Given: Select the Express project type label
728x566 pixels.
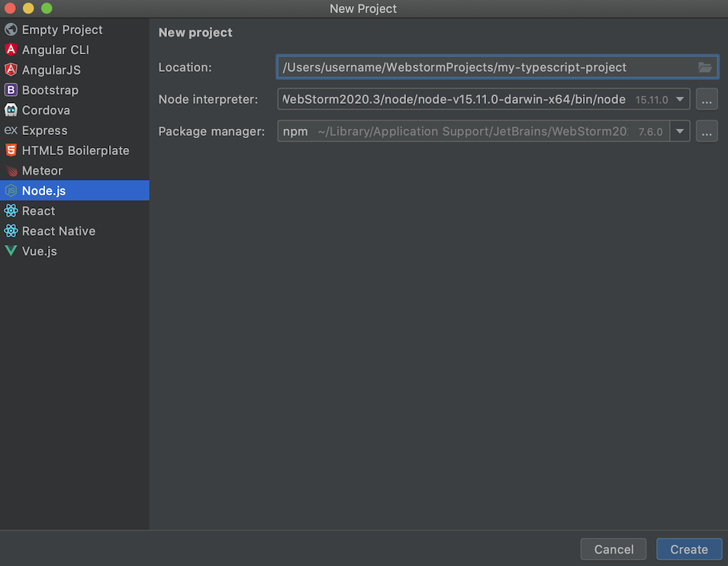Looking at the screenshot, I should tap(44, 130).
